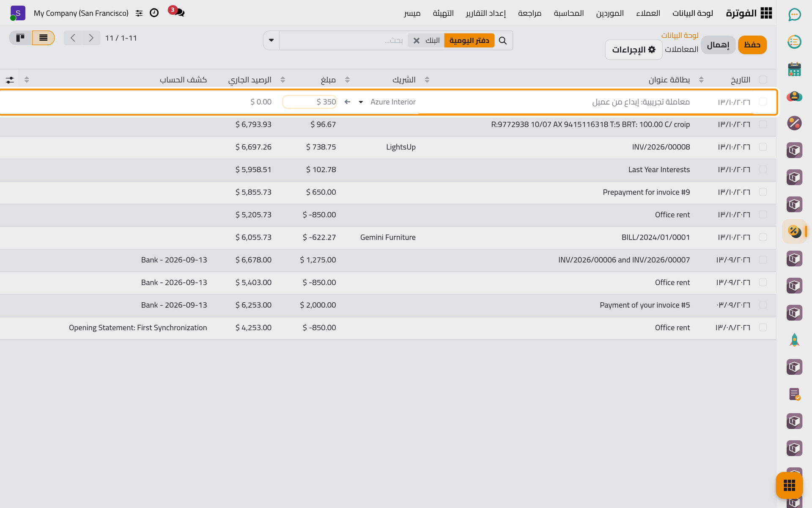
Task: Open the To-do list icon in sidebar
Action: point(794,42)
